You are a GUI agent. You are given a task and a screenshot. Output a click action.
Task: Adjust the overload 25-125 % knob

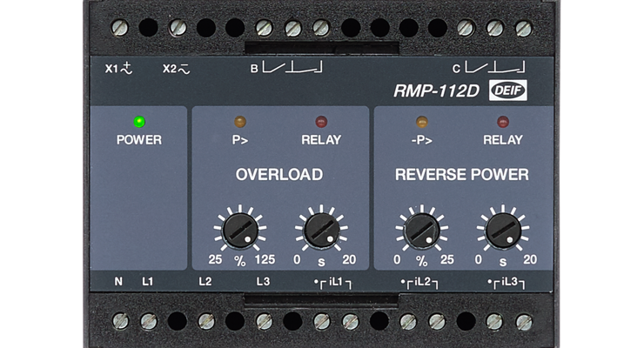[240, 231]
